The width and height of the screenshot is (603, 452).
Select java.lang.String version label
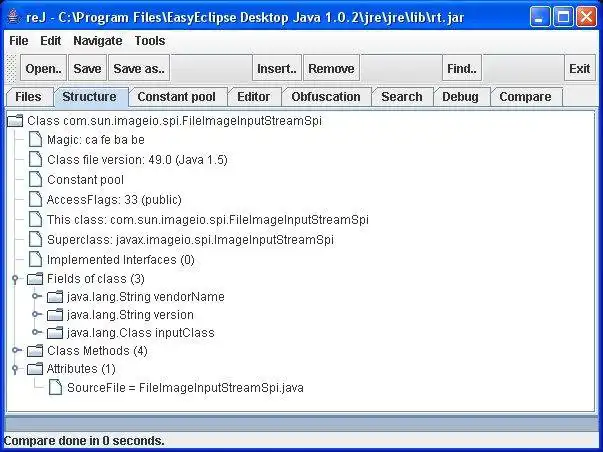point(130,315)
